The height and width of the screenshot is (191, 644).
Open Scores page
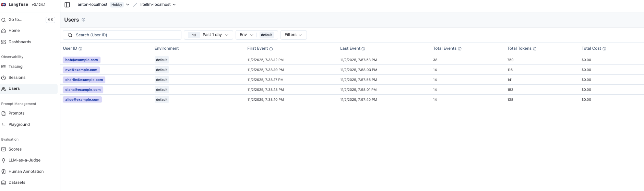tap(29, 149)
